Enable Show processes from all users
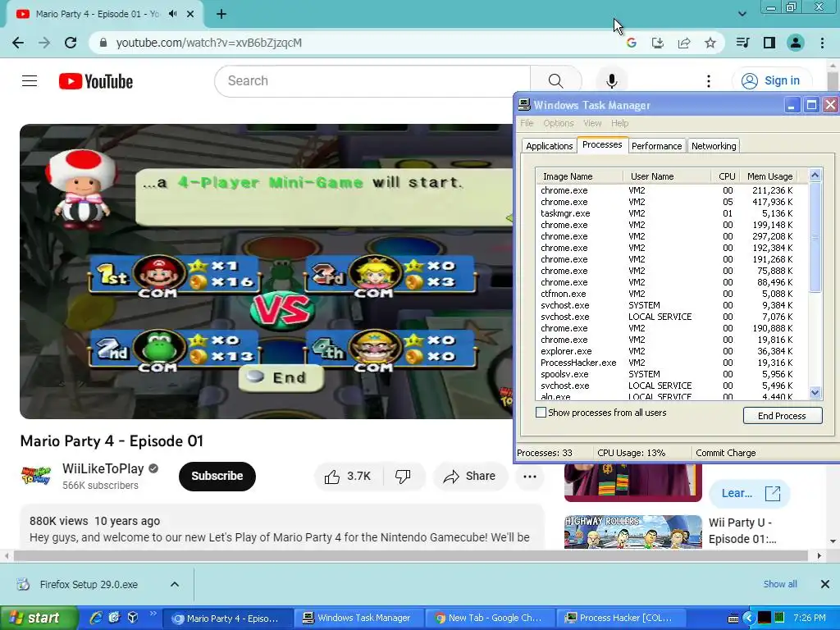The height and width of the screenshot is (630, 840). (x=541, y=413)
